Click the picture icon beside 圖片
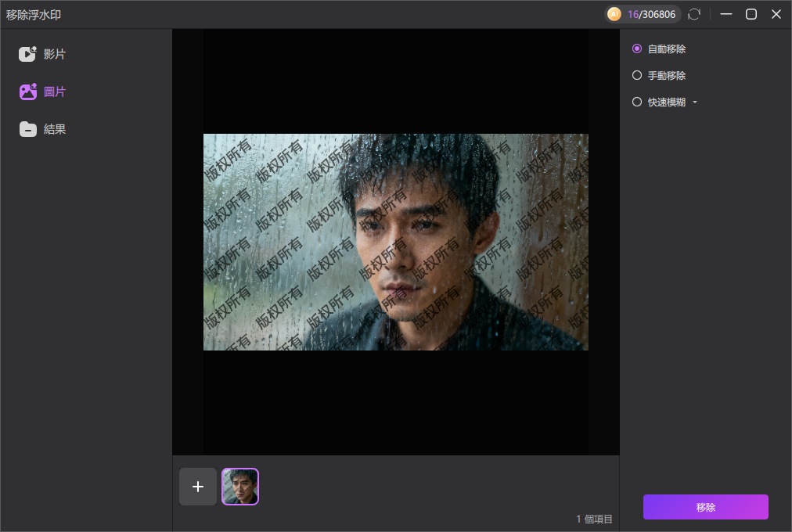 [28, 92]
